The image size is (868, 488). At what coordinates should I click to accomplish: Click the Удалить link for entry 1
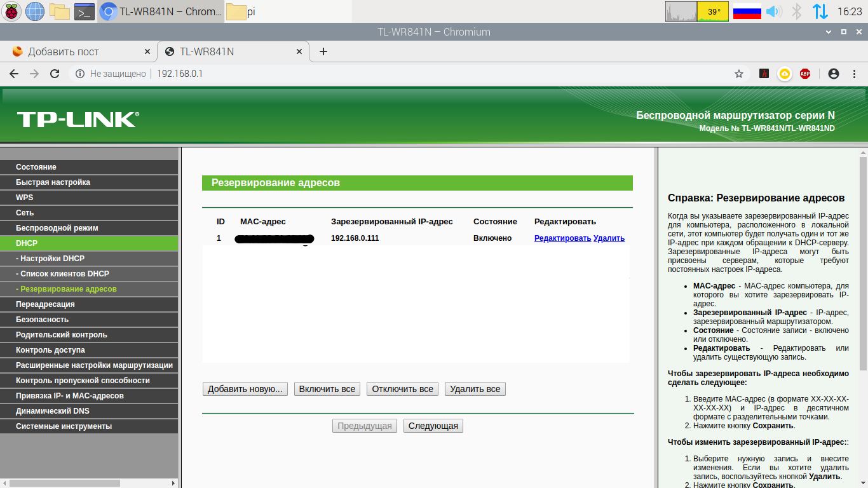pos(609,238)
